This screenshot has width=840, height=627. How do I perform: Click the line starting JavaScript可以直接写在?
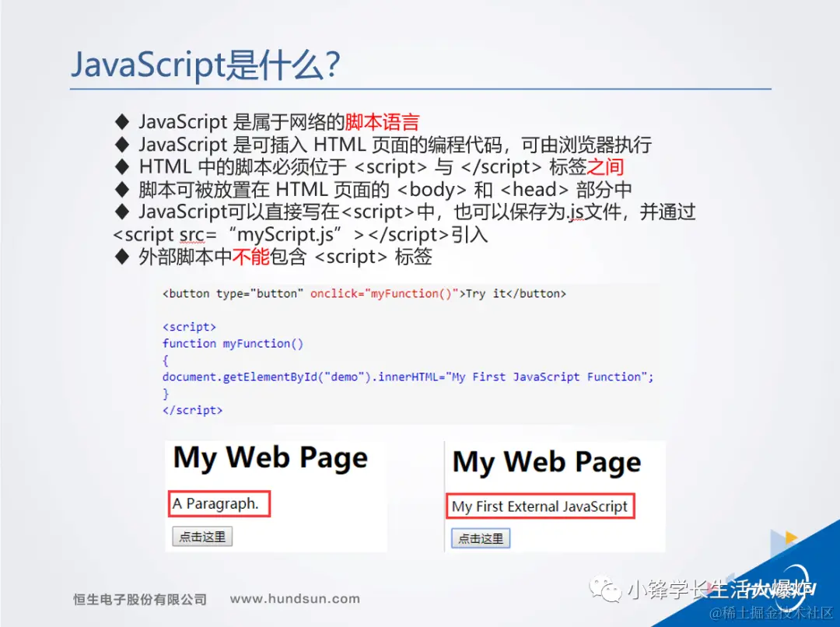(x=405, y=212)
